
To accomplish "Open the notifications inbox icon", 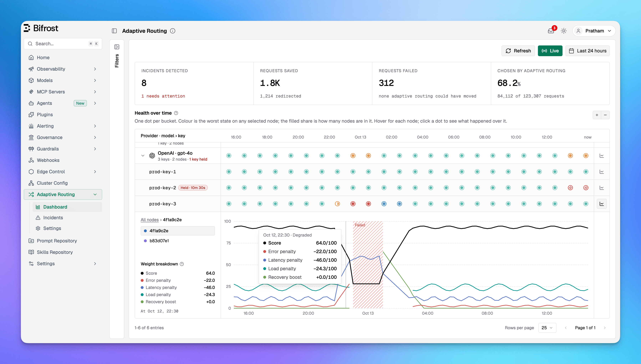I will pos(551,31).
